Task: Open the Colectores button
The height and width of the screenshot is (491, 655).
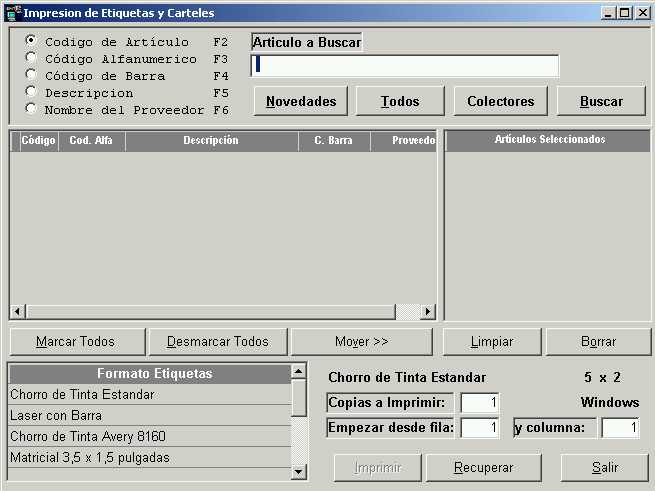Action: click(500, 101)
